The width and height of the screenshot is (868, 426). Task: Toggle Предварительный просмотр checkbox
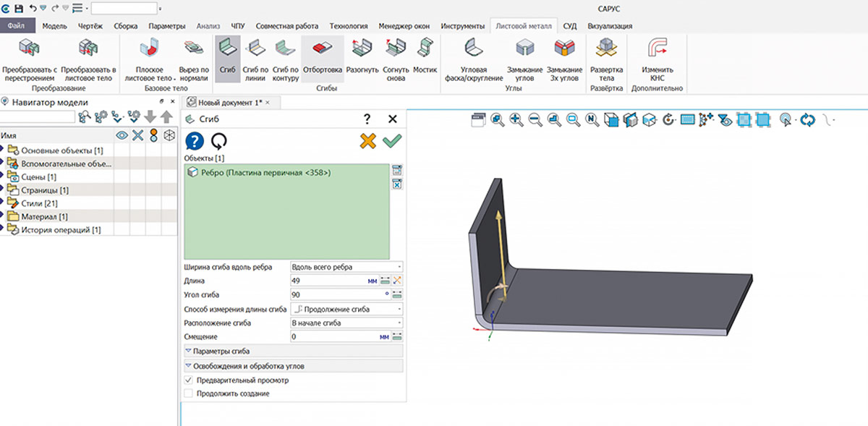(x=189, y=380)
